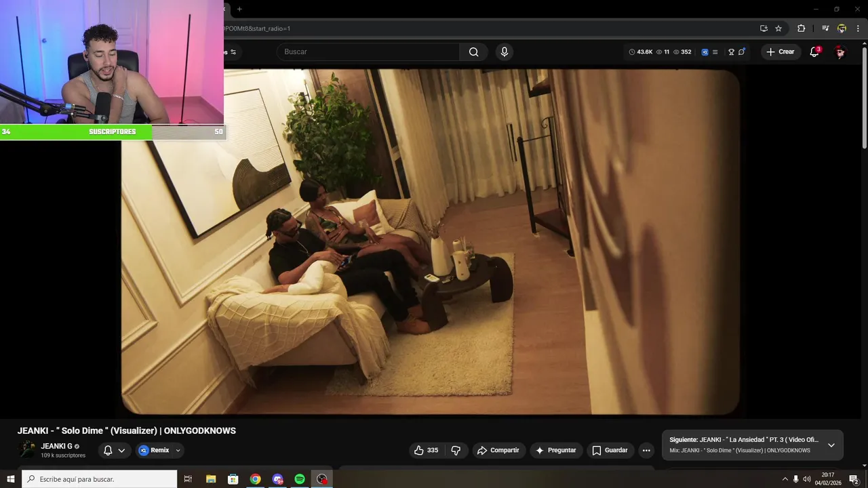868x488 pixels.
Task: Open the Chrome extensions puzzle icon
Action: (x=802, y=28)
